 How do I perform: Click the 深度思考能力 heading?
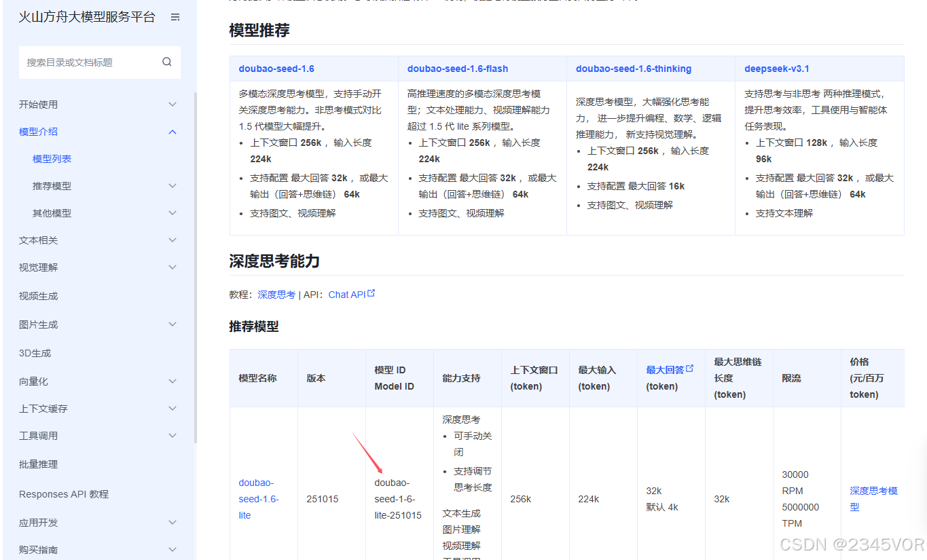pyautogui.click(x=274, y=261)
